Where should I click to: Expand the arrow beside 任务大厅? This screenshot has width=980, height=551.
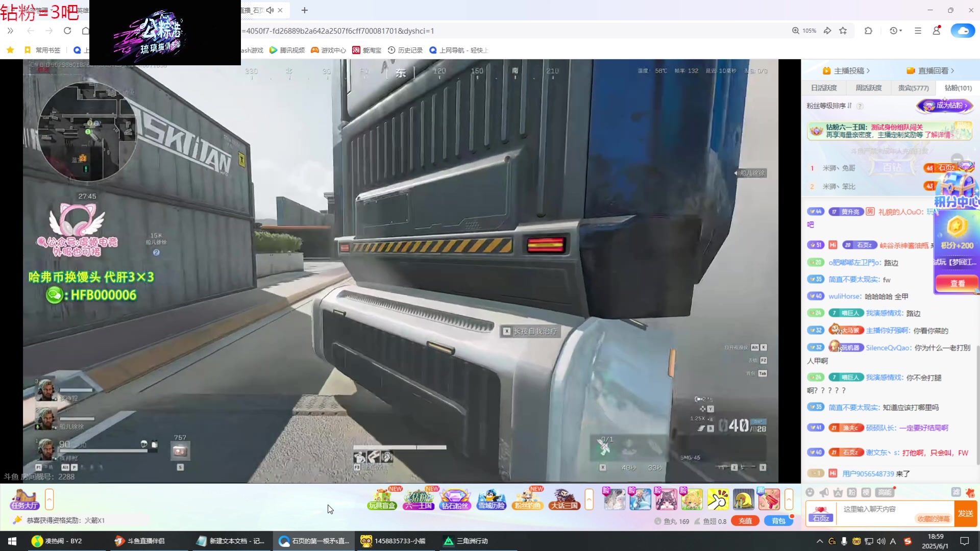[x=49, y=499]
